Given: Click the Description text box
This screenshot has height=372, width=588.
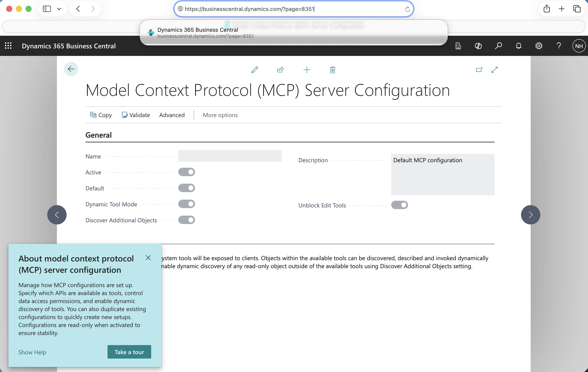Looking at the screenshot, I should [x=443, y=174].
